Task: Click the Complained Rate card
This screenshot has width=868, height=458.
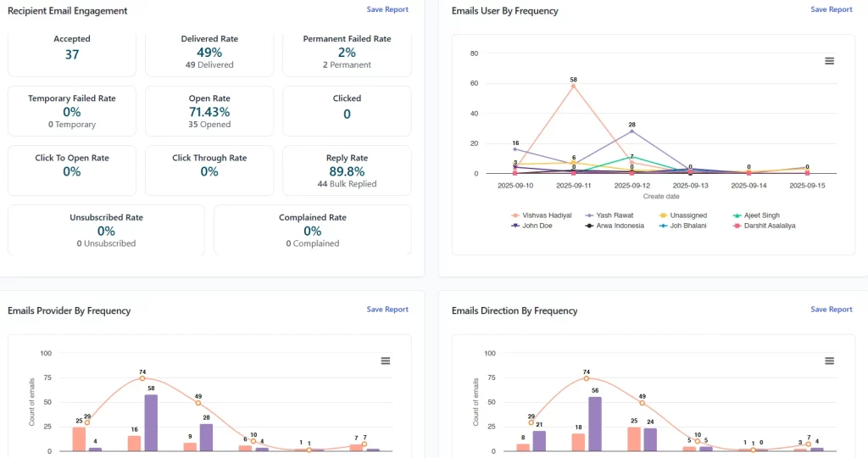Action: click(313, 230)
